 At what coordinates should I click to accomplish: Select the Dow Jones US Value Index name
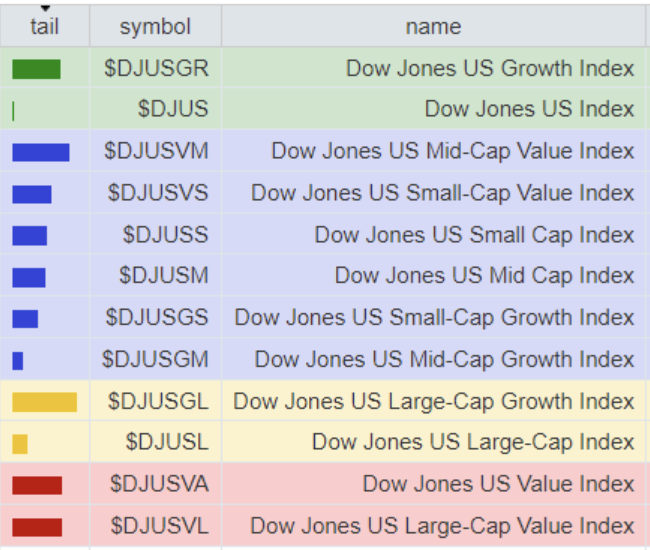(x=498, y=485)
